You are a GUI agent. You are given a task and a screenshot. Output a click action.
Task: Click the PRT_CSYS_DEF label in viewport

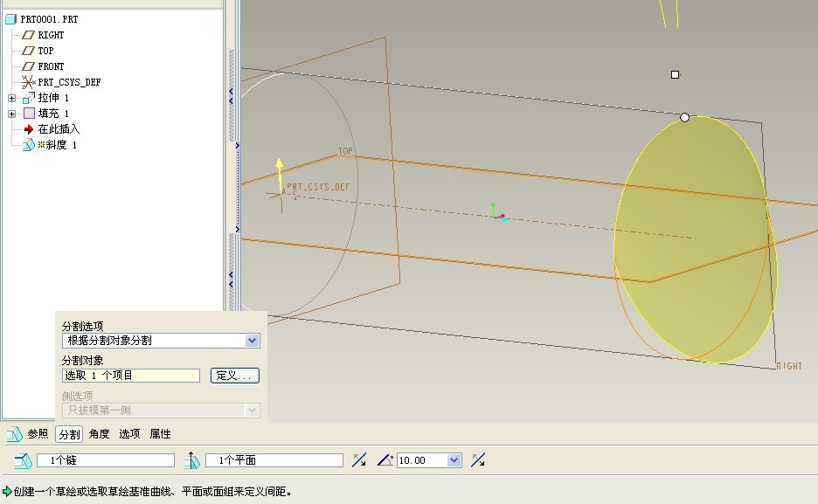(318, 187)
